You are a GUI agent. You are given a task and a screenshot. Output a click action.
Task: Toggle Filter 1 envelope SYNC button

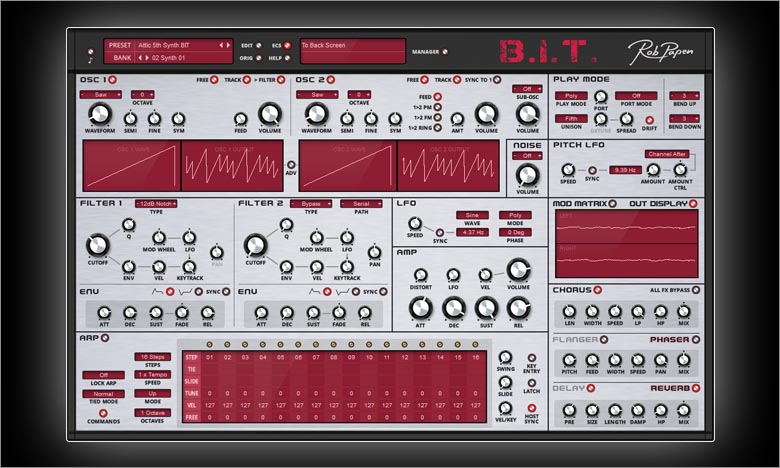(226, 292)
